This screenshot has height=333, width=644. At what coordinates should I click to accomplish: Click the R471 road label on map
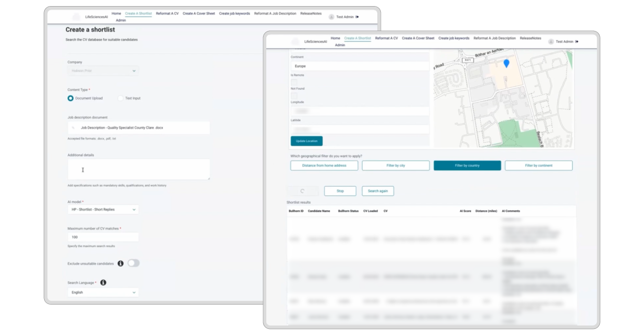pos(467,60)
